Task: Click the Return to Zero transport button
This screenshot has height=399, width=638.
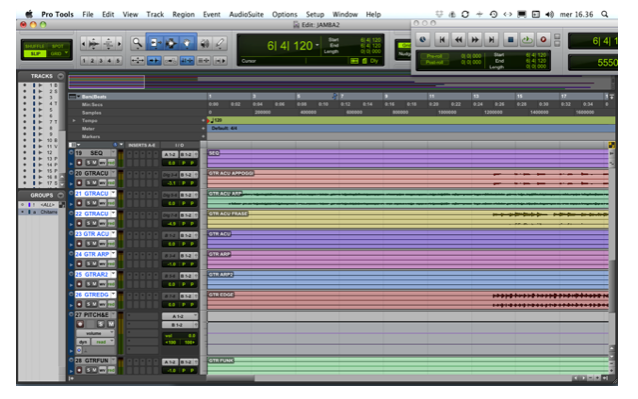Action: [441, 39]
